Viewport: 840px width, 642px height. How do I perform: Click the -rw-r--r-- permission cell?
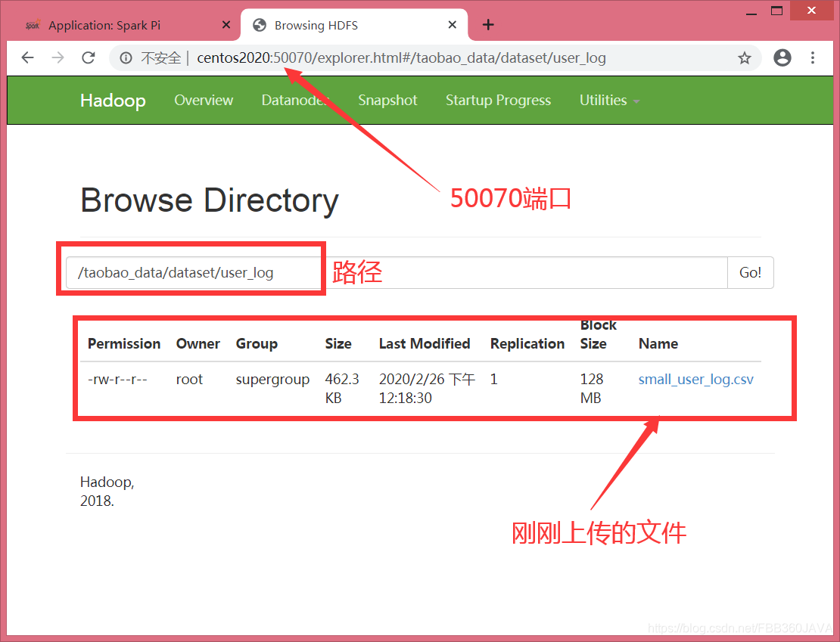117,380
